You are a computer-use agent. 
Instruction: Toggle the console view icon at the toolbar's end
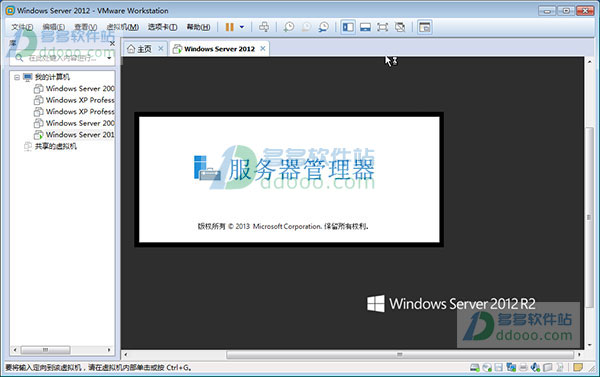tap(425, 27)
